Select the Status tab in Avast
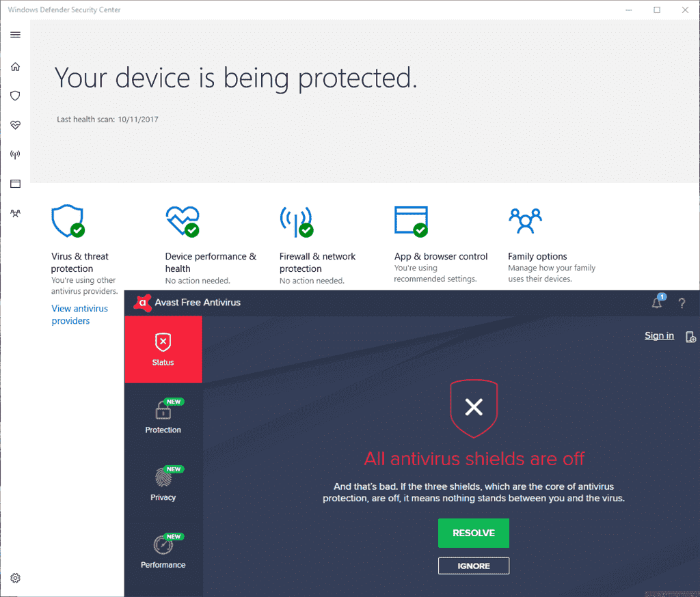Screen dimensions: 700x597 click(x=163, y=349)
